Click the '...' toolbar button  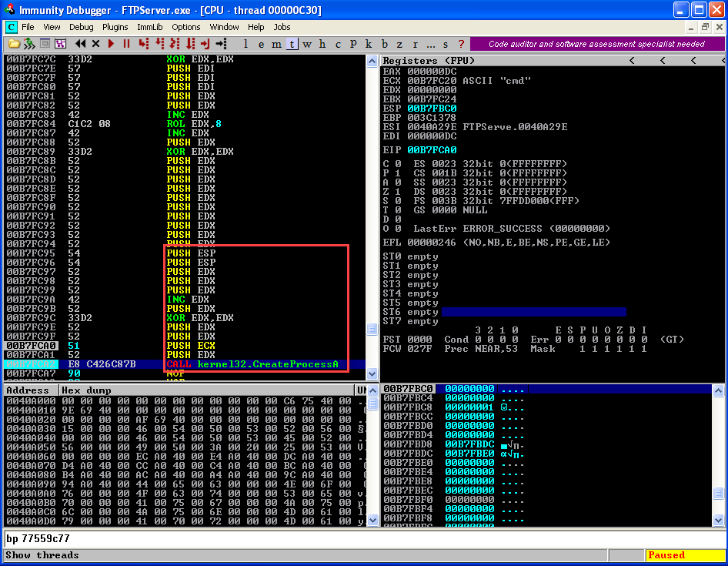430,44
